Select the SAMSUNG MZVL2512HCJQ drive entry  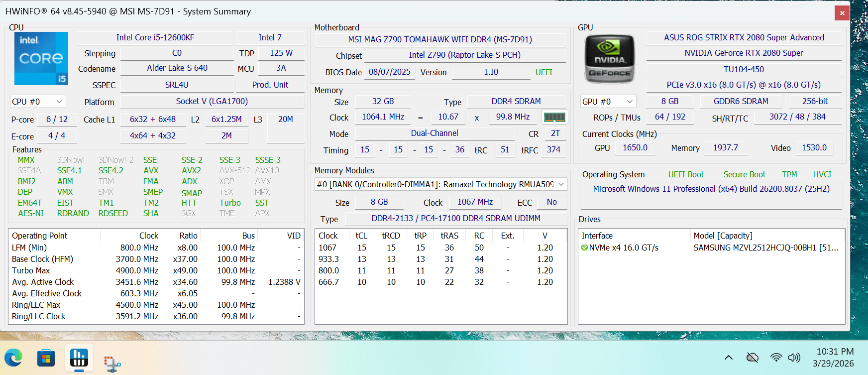711,248
